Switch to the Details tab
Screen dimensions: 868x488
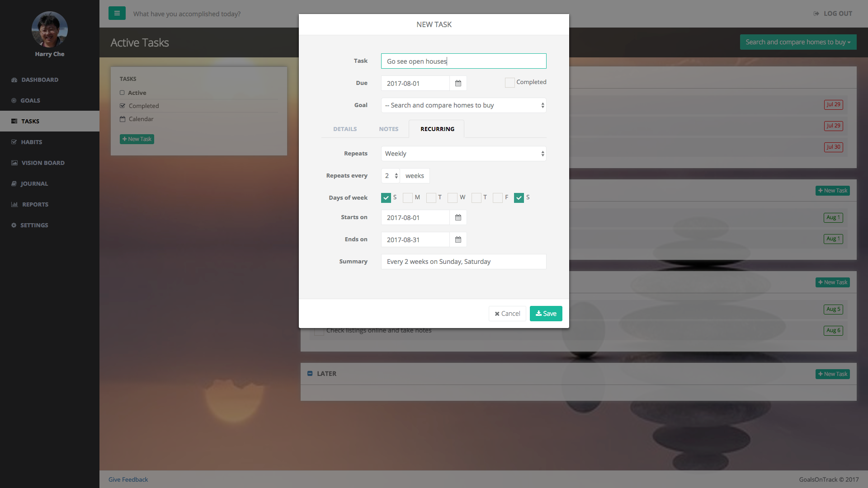[x=345, y=129]
